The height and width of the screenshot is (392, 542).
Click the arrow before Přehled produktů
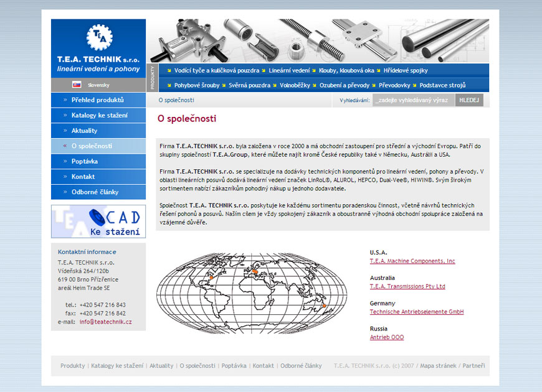65,100
